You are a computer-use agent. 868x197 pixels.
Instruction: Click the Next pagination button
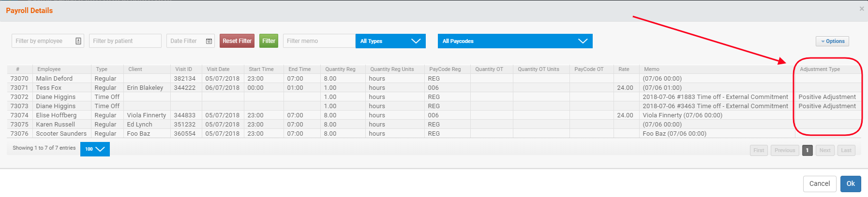[x=825, y=150]
